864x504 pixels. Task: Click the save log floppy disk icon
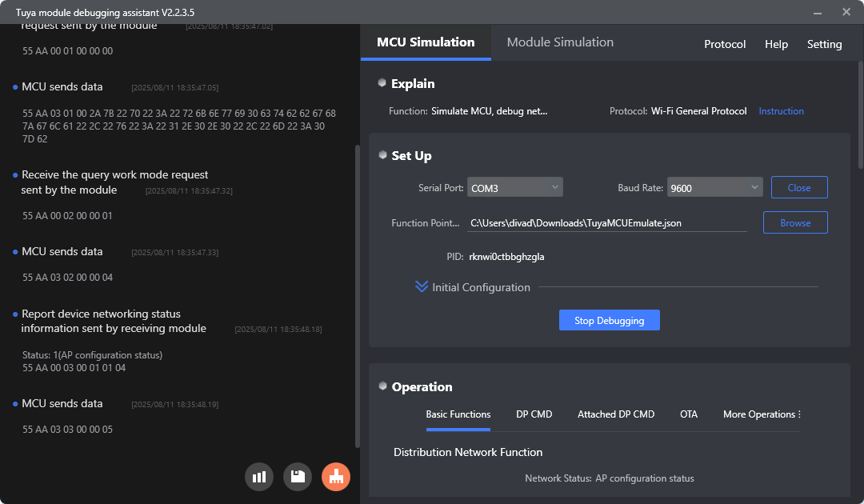pyautogui.click(x=298, y=477)
